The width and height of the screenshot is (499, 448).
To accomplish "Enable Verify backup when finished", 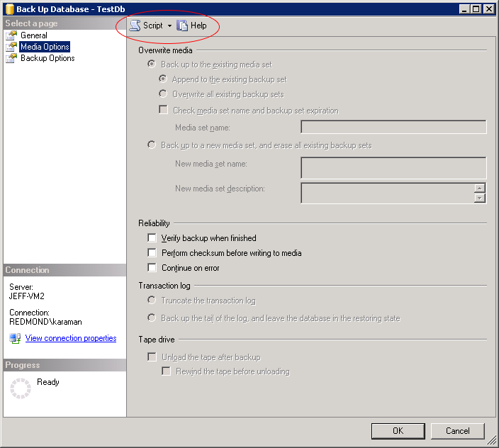I will [x=152, y=238].
